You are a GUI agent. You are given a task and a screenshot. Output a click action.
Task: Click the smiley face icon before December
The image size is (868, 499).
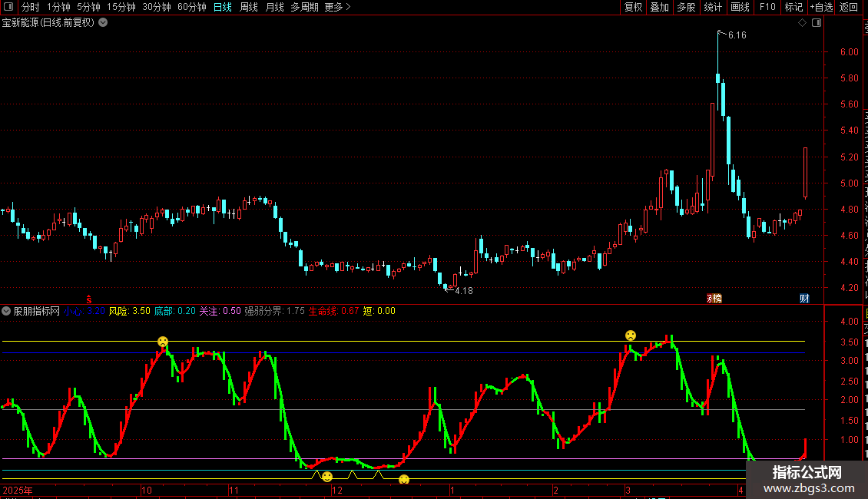click(327, 476)
